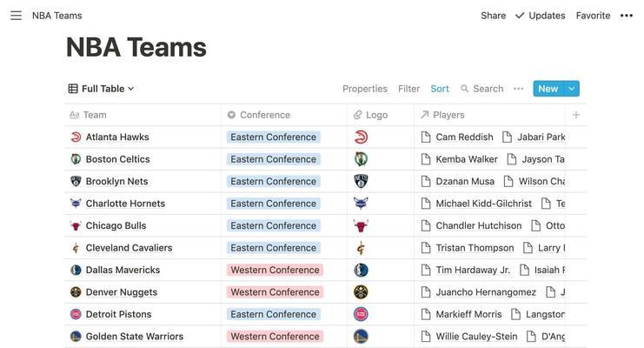Image resolution: width=644 pixels, height=348 pixels.
Task: Open Cam Reddish player page
Action: pyautogui.click(x=464, y=137)
